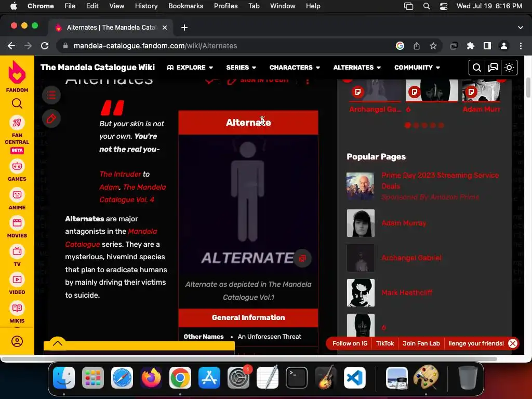Open Adam Murray popular page link
The width and height of the screenshot is (532, 399).
pos(404,223)
